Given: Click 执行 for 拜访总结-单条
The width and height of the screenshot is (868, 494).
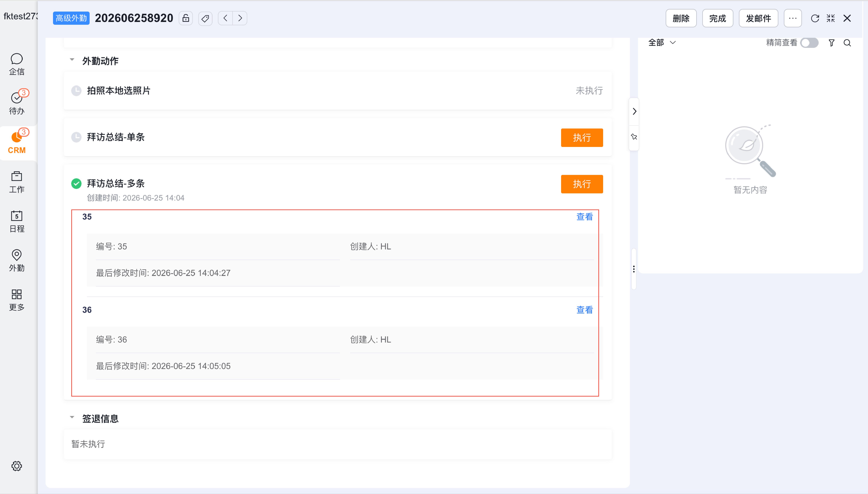Looking at the screenshot, I should pyautogui.click(x=582, y=138).
